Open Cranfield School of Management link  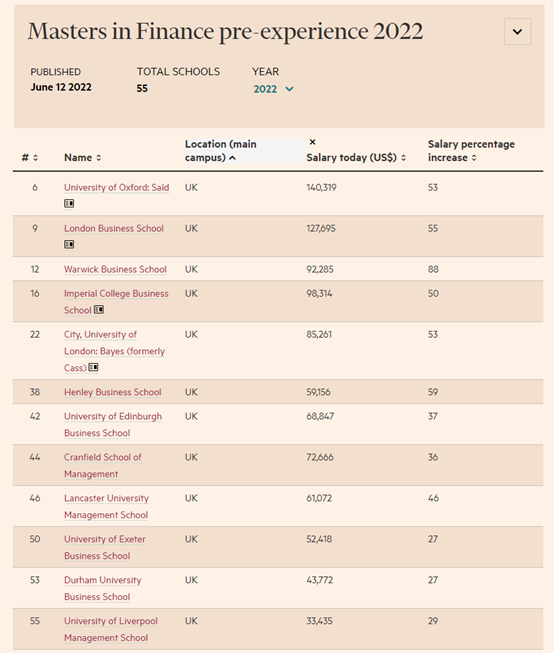tap(103, 466)
